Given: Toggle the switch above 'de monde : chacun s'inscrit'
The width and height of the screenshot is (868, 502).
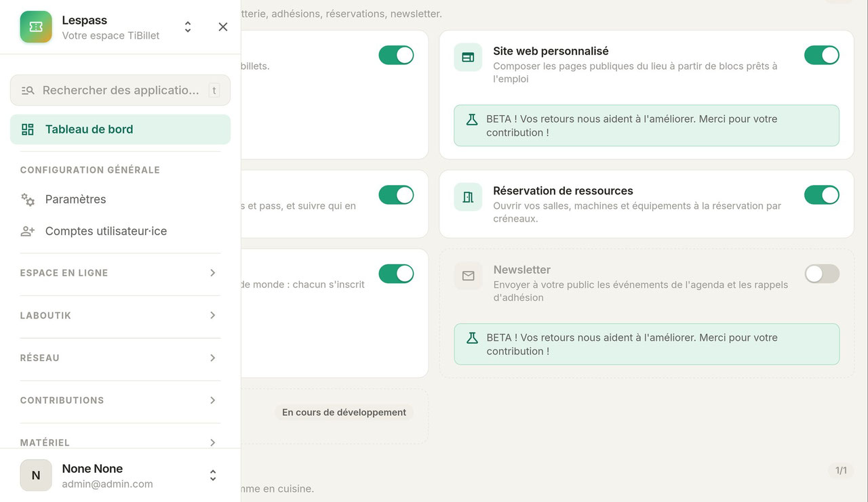Looking at the screenshot, I should [x=396, y=274].
